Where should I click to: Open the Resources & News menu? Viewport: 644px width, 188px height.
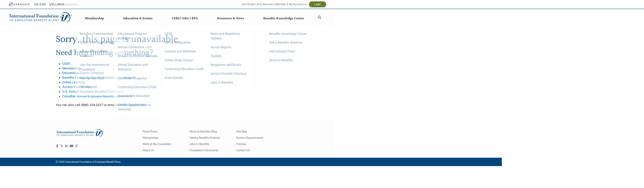coord(231,18)
